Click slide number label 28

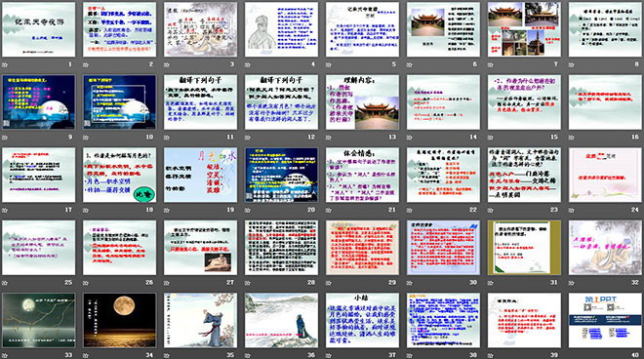point(311,282)
